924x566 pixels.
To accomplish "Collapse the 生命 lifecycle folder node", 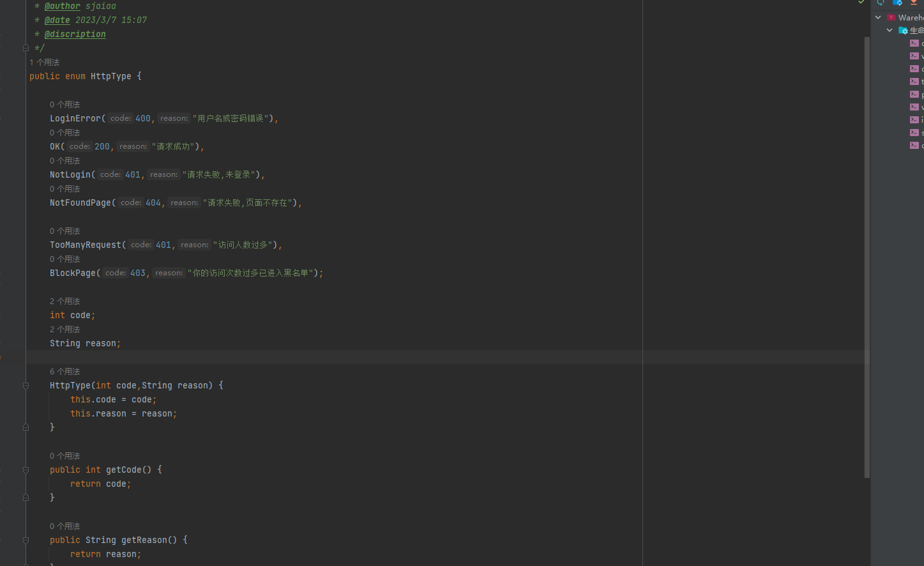I will pyautogui.click(x=890, y=30).
